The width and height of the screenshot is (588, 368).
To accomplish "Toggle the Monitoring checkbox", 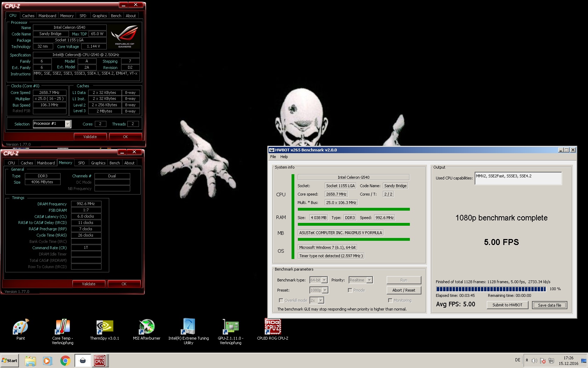I will [x=390, y=300].
